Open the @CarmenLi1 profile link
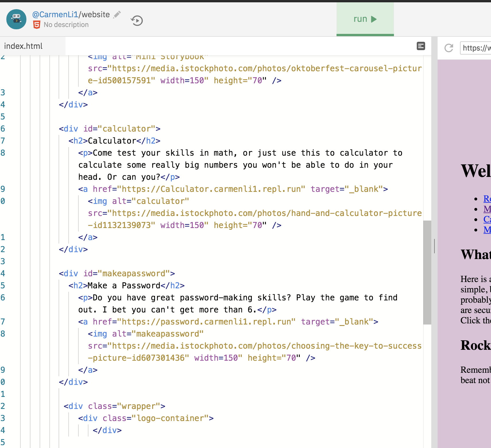This screenshot has width=491, height=448. point(55,15)
